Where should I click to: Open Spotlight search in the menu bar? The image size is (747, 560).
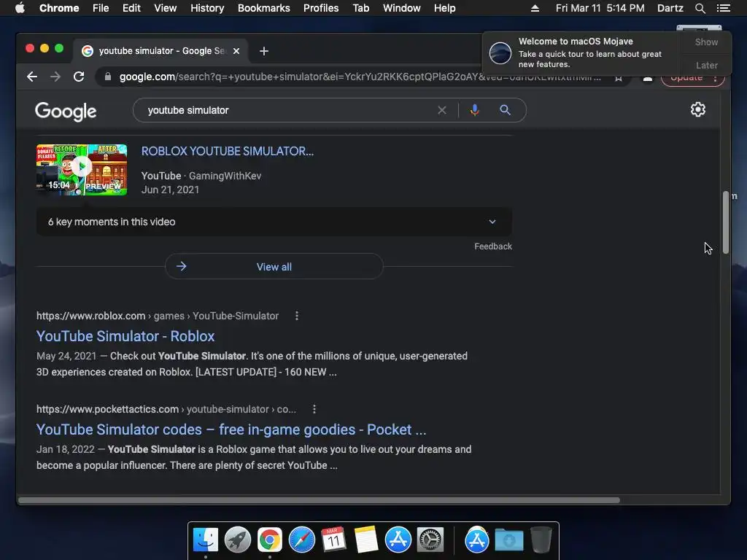pyautogui.click(x=700, y=8)
